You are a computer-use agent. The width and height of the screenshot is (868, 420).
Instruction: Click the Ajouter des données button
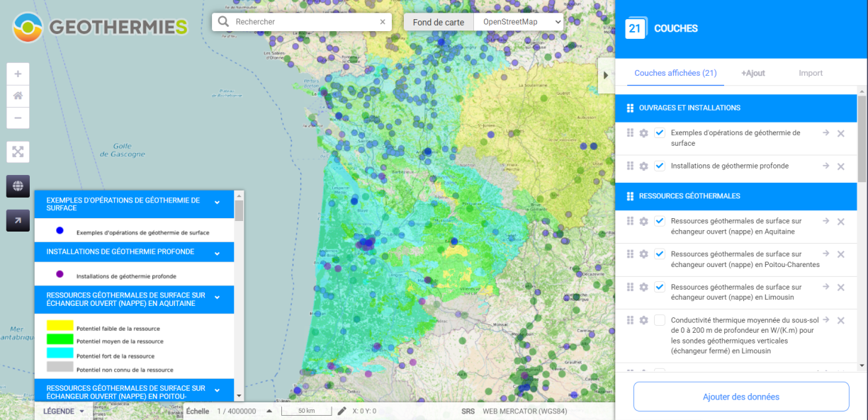click(740, 397)
